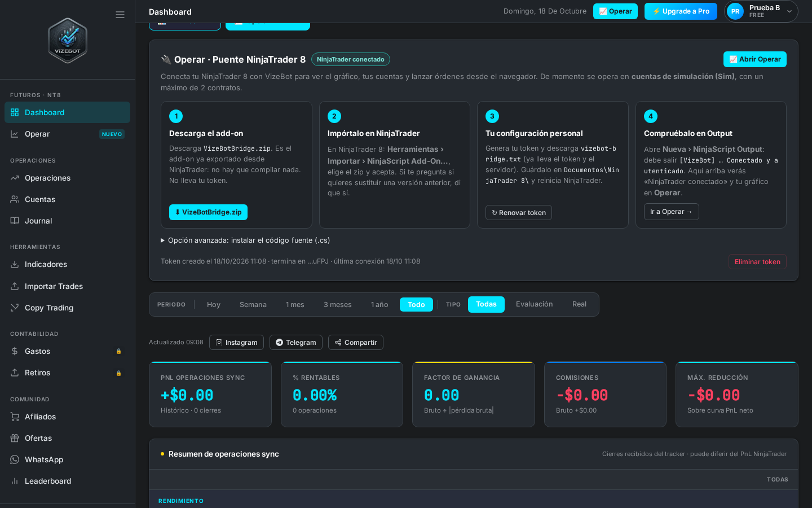Open Copy Trading section
The height and width of the screenshot is (508, 812).
coord(68,308)
